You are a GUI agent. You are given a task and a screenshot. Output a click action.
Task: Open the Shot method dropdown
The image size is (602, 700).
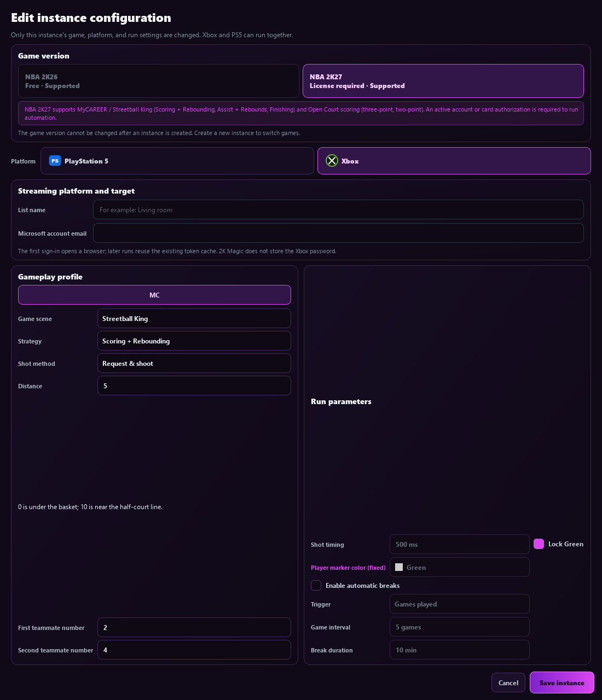pyautogui.click(x=194, y=364)
